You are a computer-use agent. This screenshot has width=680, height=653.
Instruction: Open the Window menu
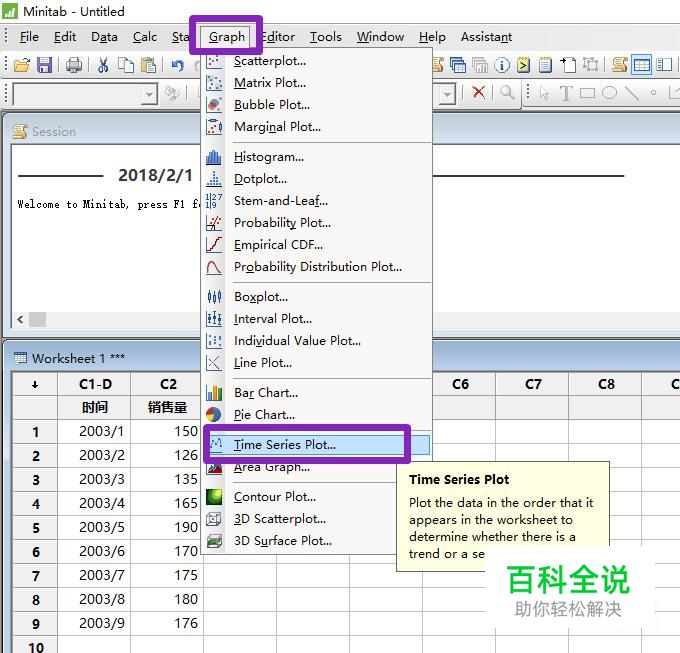[x=380, y=37]
